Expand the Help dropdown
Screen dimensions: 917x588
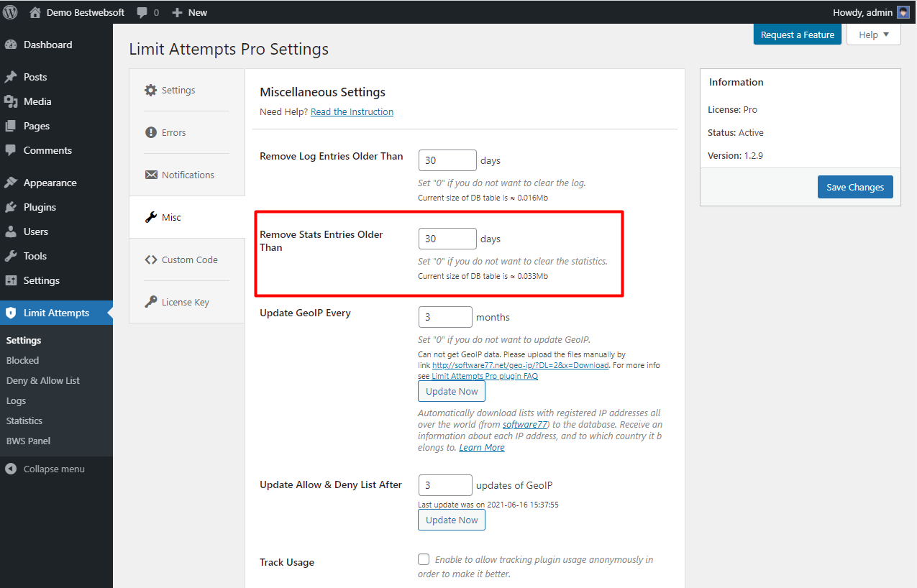pyautogui.click(x=873, y=35)
